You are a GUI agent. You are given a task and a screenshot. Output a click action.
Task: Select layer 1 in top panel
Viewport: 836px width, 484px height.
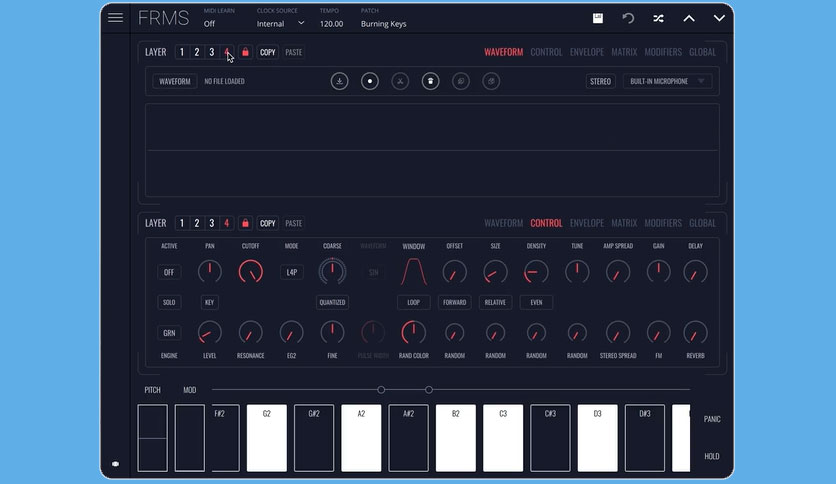coord(182,52)
